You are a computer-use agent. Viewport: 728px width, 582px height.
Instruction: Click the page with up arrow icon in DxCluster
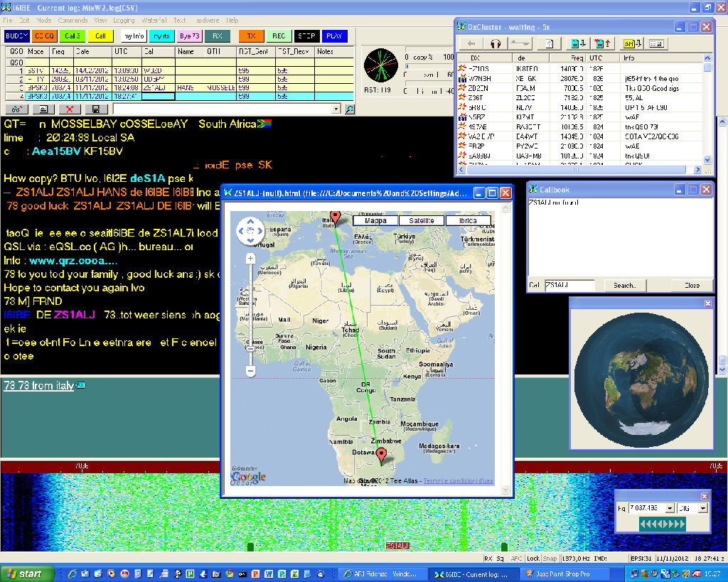tap(550, 43)
